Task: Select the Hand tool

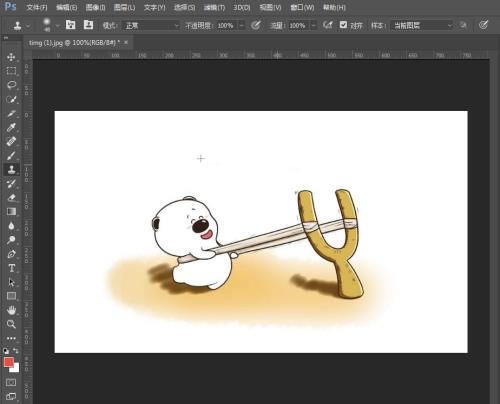Action: 11,310
